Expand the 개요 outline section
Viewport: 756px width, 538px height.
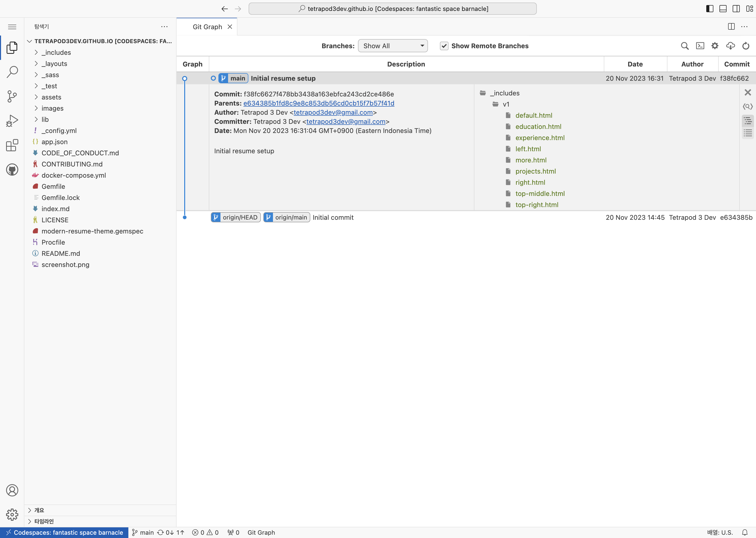[x=100, y=510]
